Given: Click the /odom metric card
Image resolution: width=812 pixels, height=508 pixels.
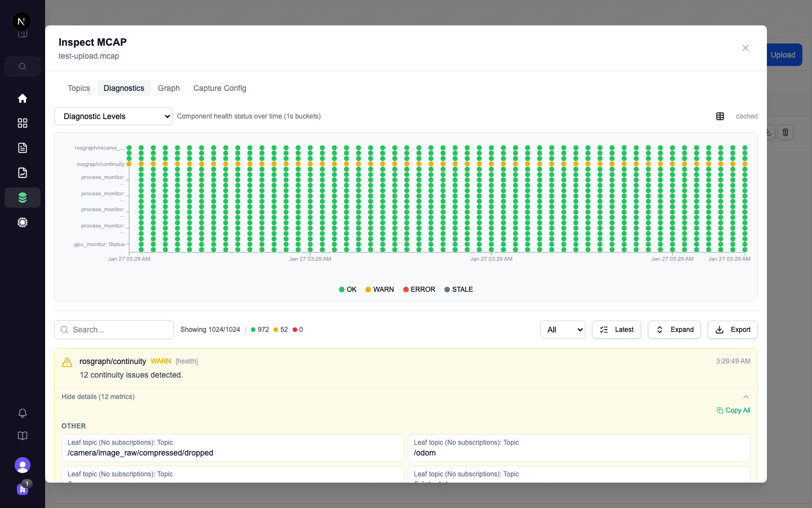Looking at the screenshot, I should click(x=579, y=448).
